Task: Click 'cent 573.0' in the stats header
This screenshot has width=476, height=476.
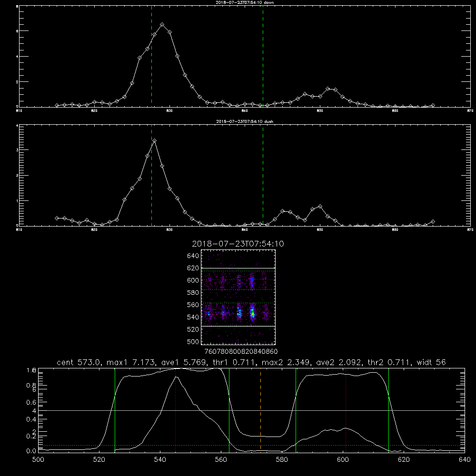Action: tap(79, 362)
